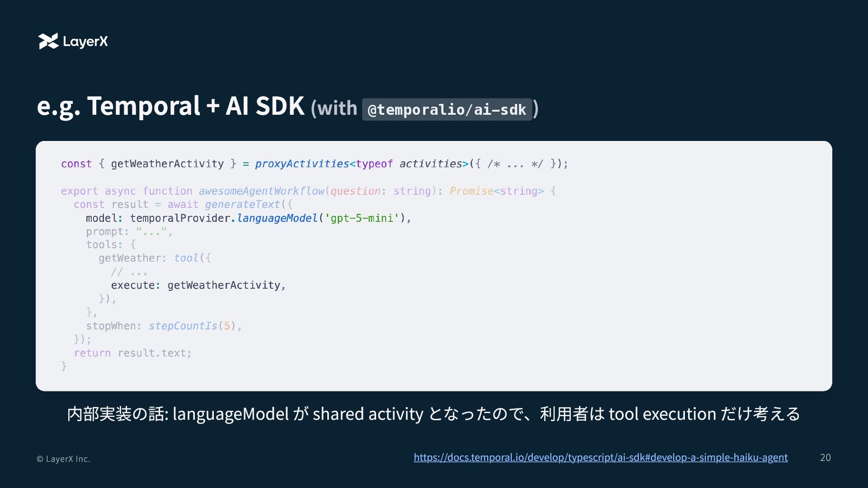
Task: Click the LayerX wordmark text
Action: coord(85,42)
